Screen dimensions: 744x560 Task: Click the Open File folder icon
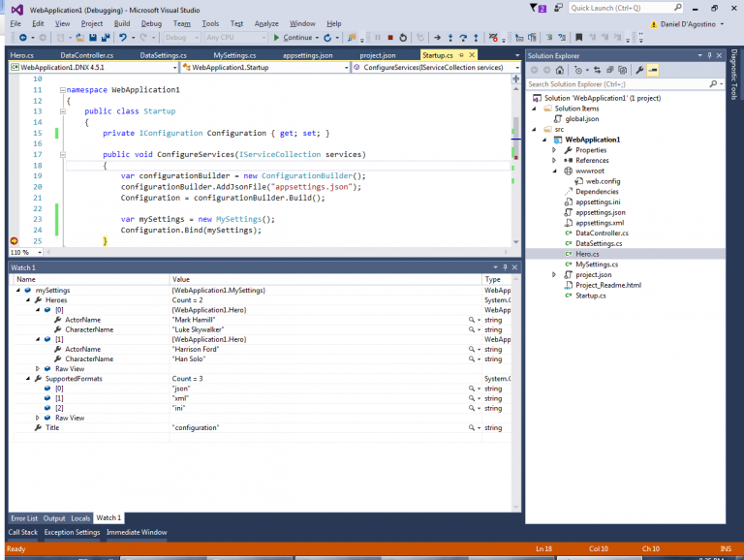click(80, 38)
